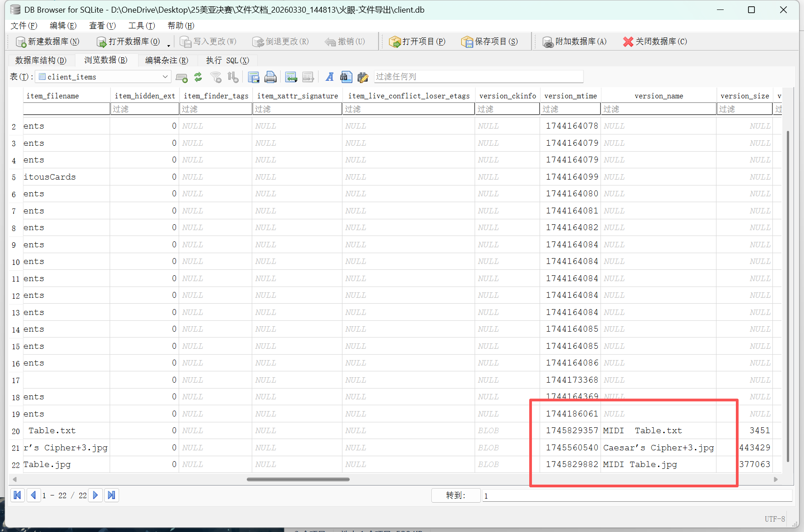Select the version_mtime cell 1745829882

(x=570, y=464)
